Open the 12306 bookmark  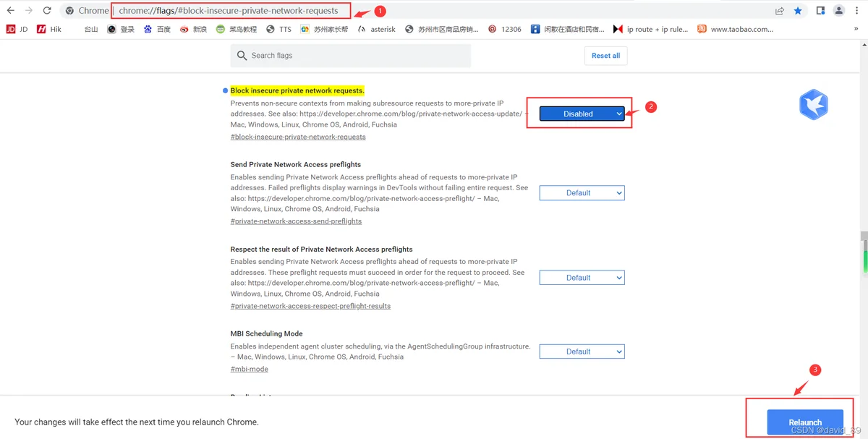point(505,29)
